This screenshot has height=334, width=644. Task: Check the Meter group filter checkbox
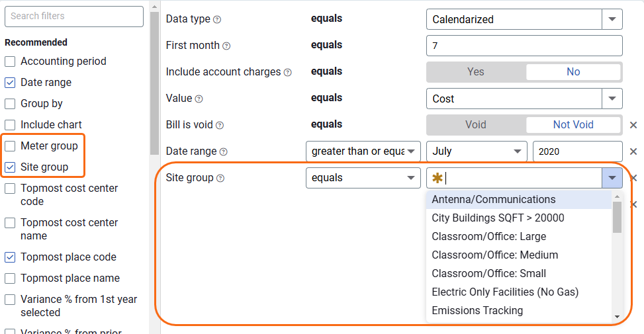pyautogui.click(x=10, y=146)
